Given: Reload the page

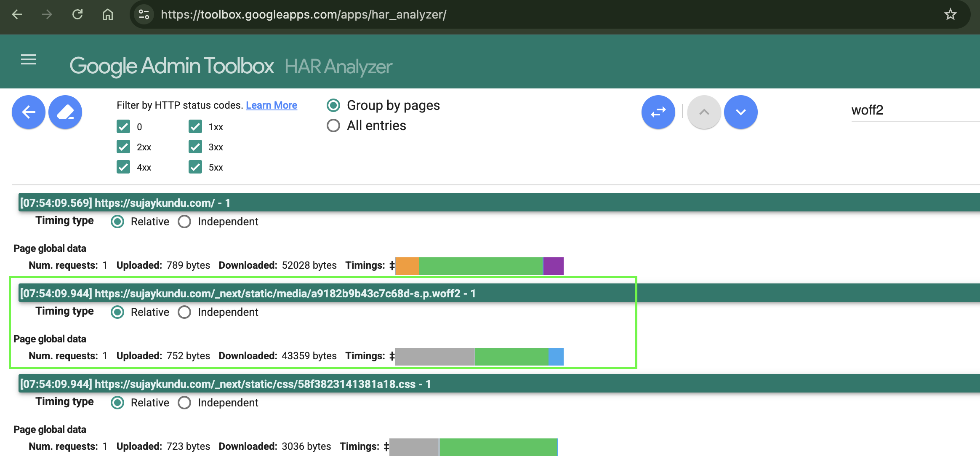Looking at the screenshot, I should point(77,15).
